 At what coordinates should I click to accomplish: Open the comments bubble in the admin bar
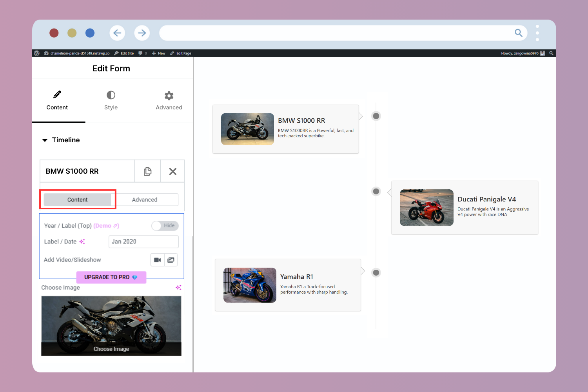(x=141, y=53)
